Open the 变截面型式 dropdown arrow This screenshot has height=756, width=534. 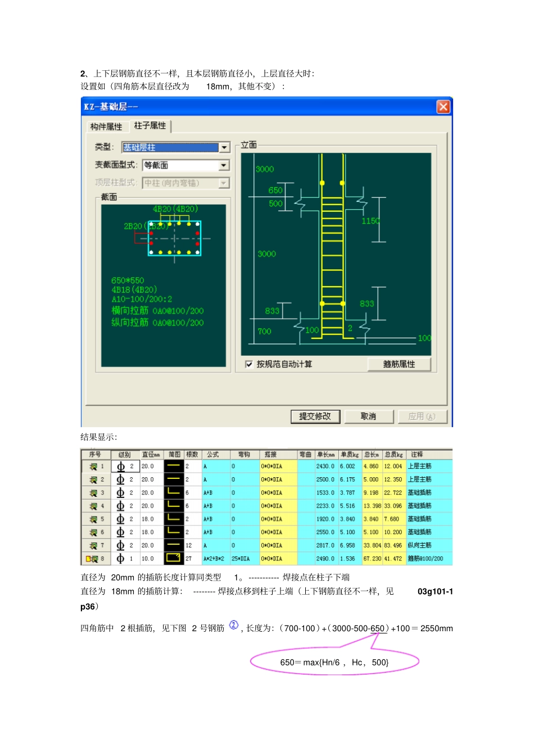[x=224, y=165]
